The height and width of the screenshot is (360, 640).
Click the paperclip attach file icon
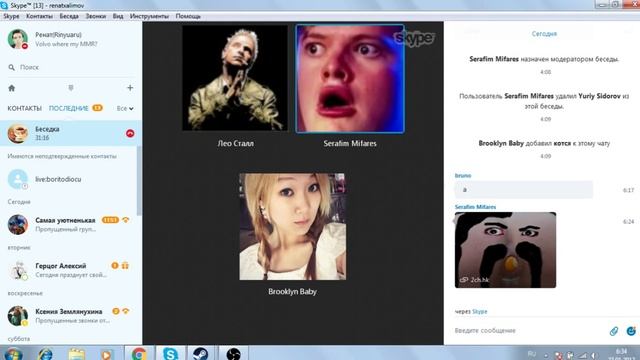613,331
